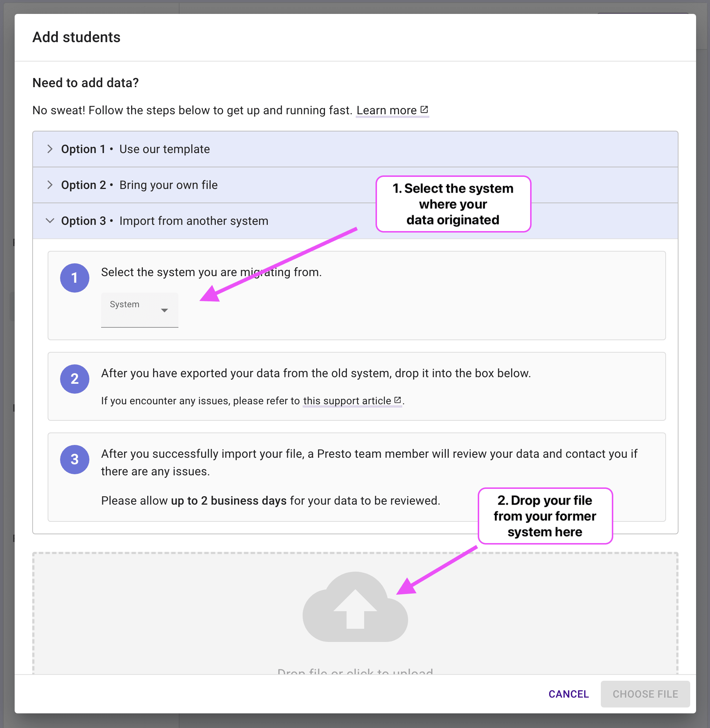
Task: Click external link icon after support article
Action: tap(397, 400)
